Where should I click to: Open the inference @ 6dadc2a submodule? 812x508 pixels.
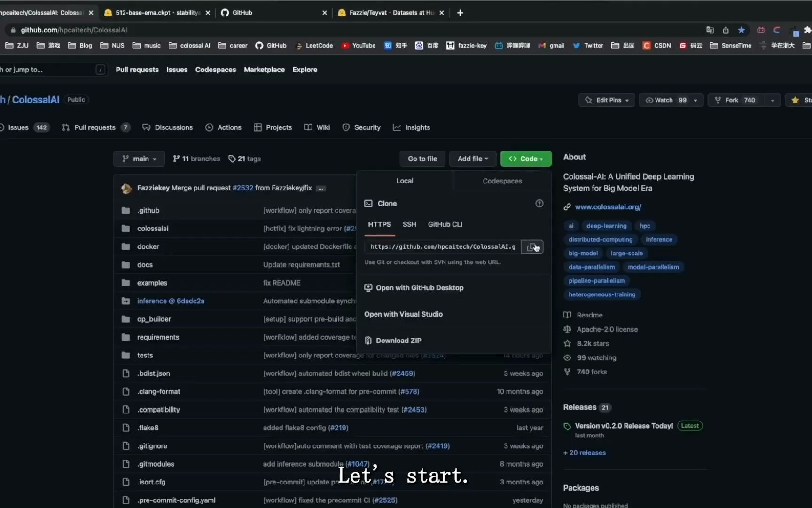[171, 301]
